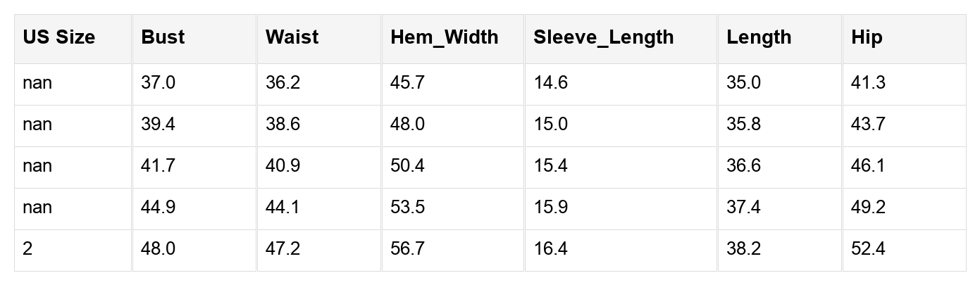Select the Sleeve_Length value 15.0
This screenshot has width=980, height=285.
(x=550, y=125)
